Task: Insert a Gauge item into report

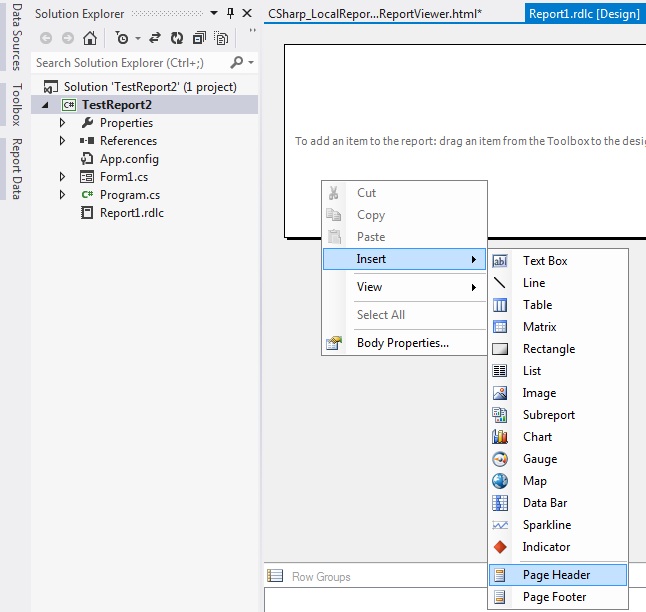Action: pos(539,459)
